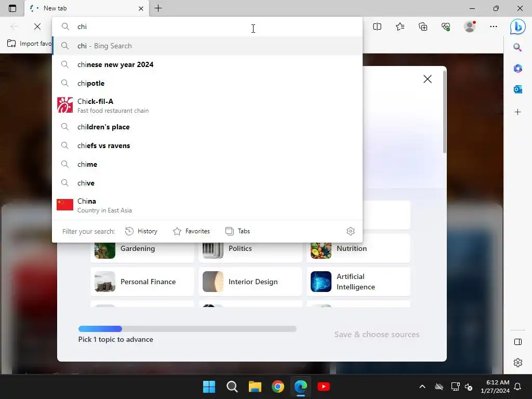Select chi - Bing Search suggestion
Image resolution: width=532 pixels, height=399 pixels.
pyautogui.click(x=207, y=46)
